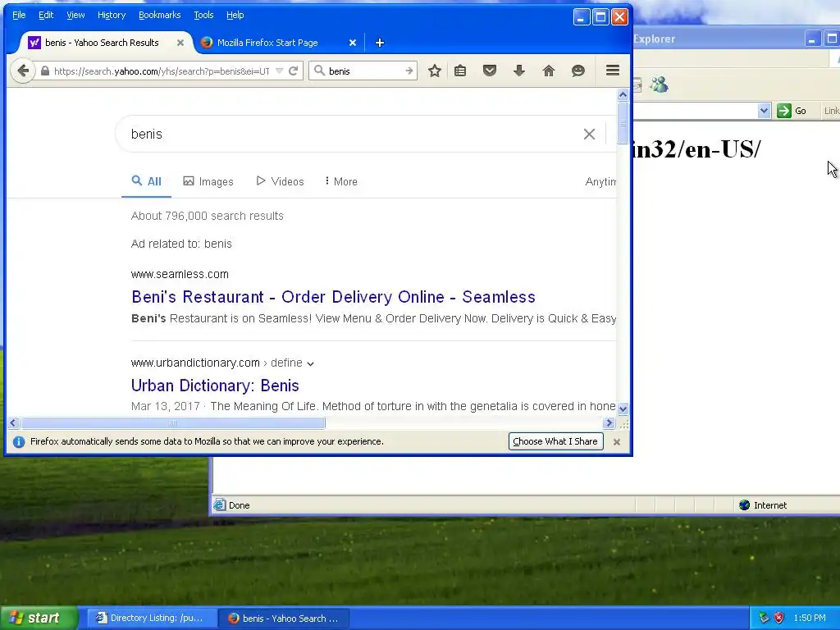Click Done status in Internet Explorer

[232, 505]
